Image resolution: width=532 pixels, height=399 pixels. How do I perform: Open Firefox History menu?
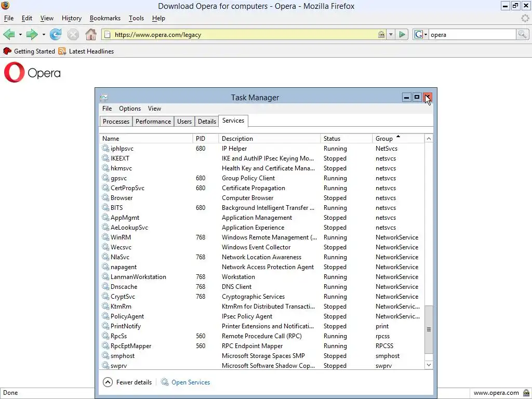coord(72,18)
